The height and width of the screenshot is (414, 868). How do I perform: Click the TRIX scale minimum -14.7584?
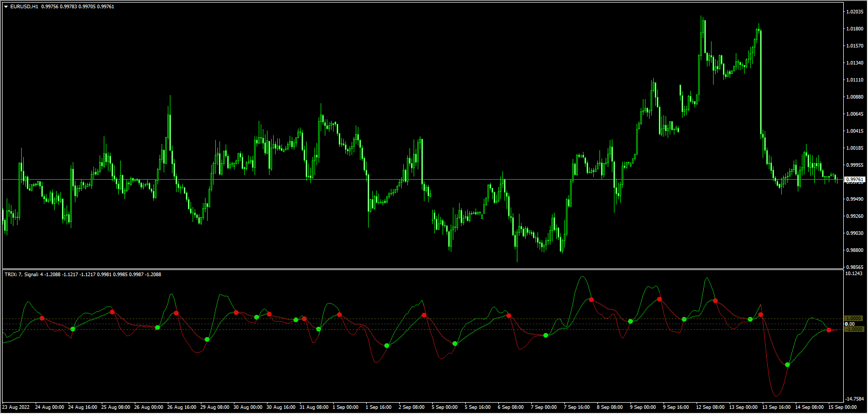pos(855,399)
